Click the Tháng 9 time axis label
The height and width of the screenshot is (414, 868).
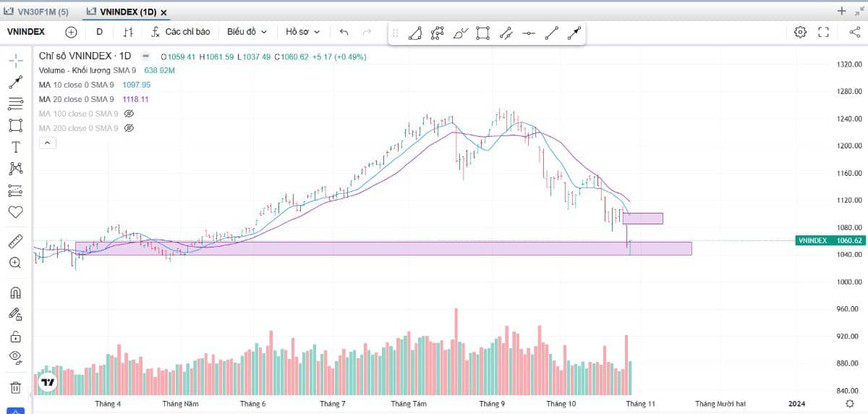point(492,403)
